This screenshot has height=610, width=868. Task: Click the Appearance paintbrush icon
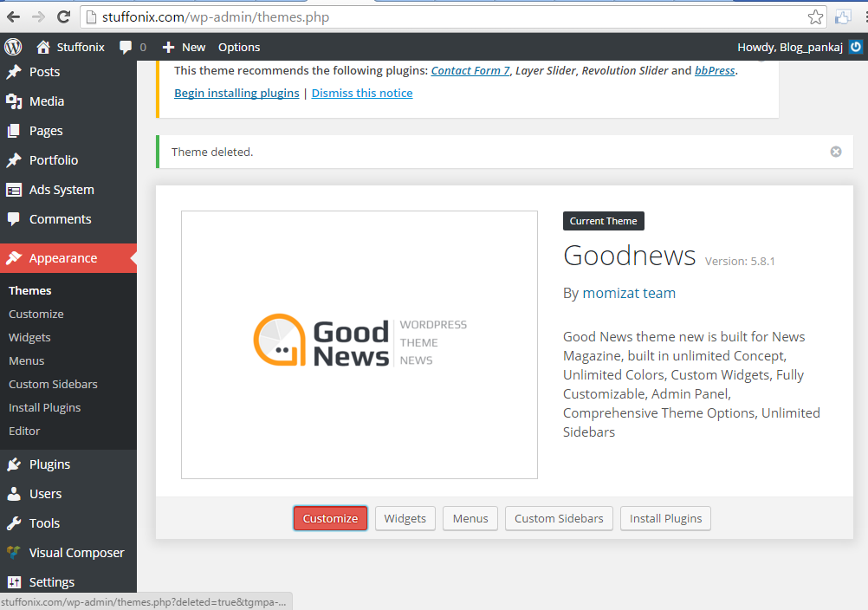[x=14, y=258]
